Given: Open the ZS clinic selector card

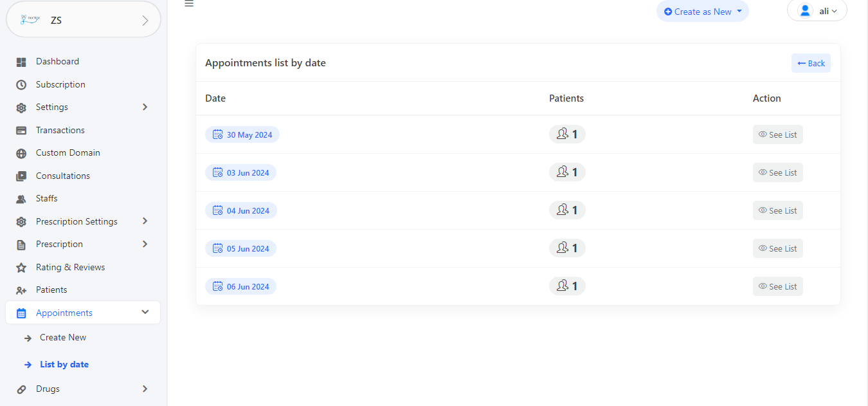Looking at the screenshot, I should coord(84,20).
